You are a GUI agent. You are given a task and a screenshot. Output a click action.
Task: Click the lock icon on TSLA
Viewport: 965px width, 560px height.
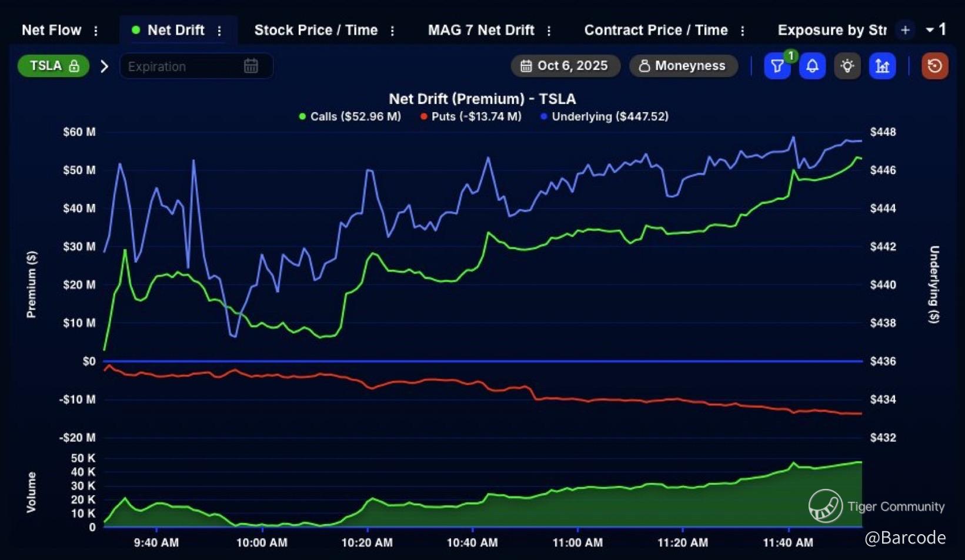click(74, 66)
